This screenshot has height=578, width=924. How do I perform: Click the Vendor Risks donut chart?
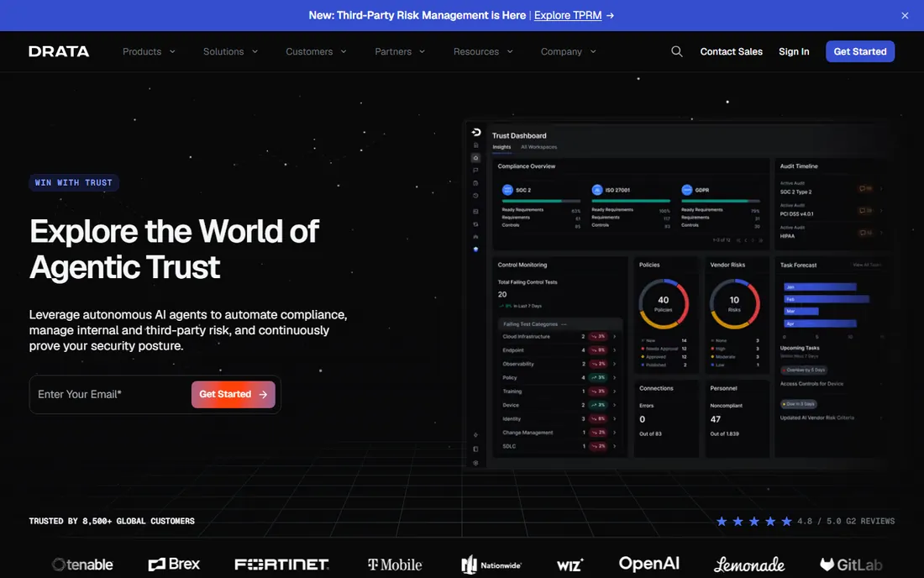[x=734, y=304]
